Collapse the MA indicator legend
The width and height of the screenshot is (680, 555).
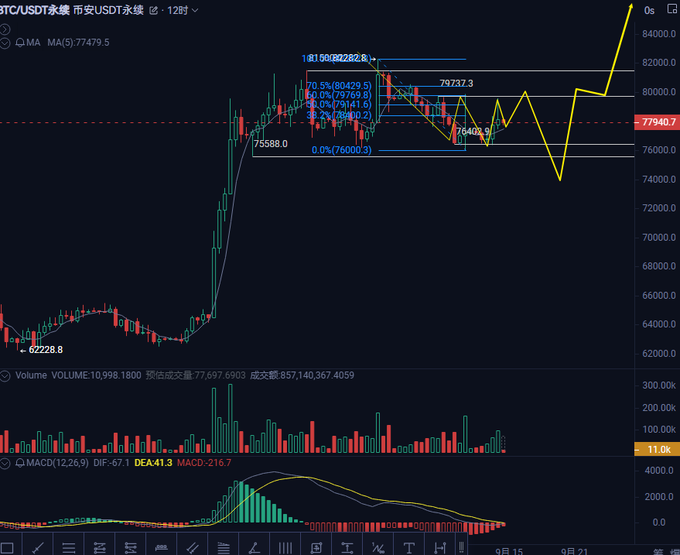pos(4,42)
